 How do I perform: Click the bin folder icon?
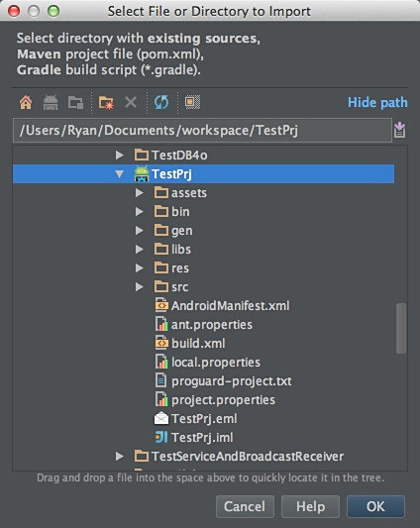click(x=161, y=211)
